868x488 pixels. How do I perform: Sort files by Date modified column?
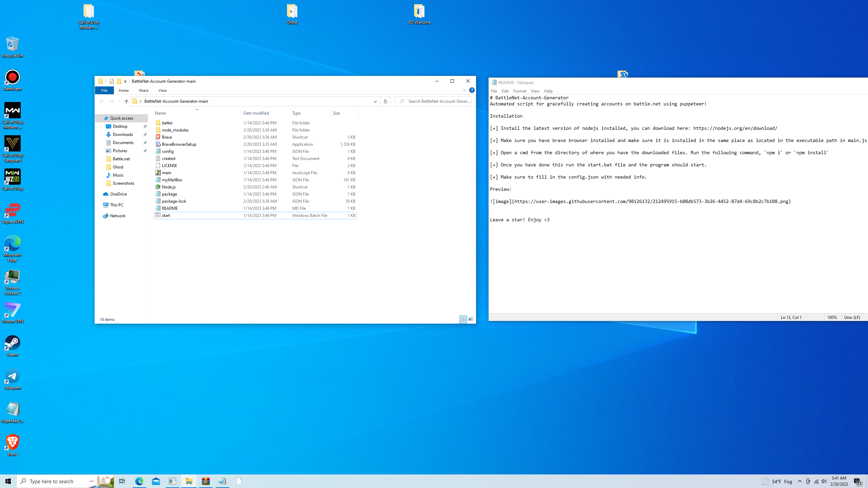256,113
